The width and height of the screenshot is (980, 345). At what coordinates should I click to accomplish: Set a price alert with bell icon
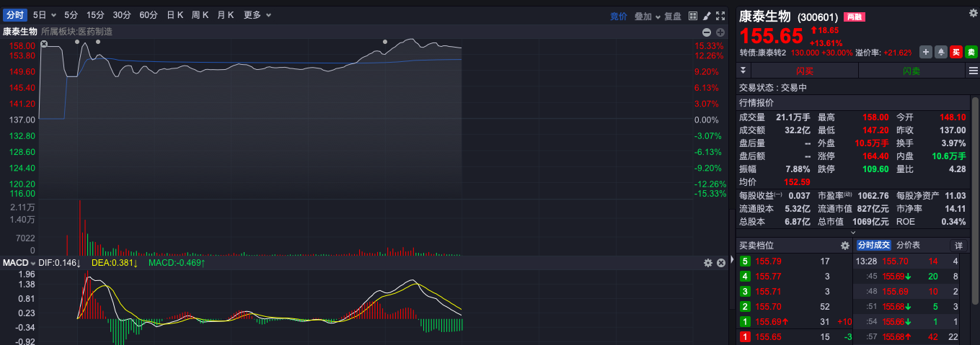[x=941, y=52]
